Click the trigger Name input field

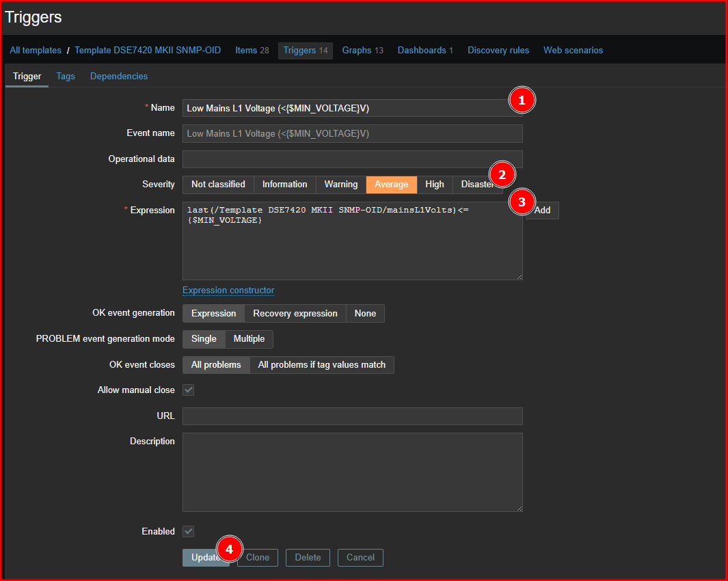coord(353,108)
